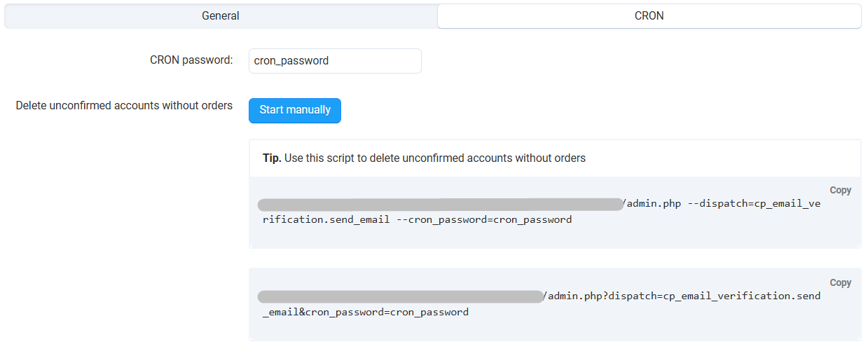This screenshot has width=868, height=349.
Task: Click the blurred URL in second script
Action: click(400, 296)
